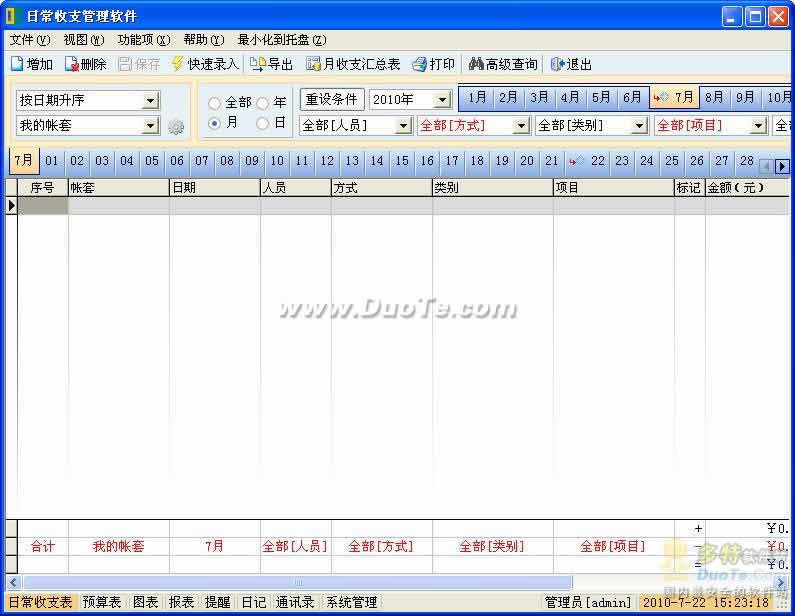
Task: Switch to the 预算表 tab
Action: pos(102,602)
